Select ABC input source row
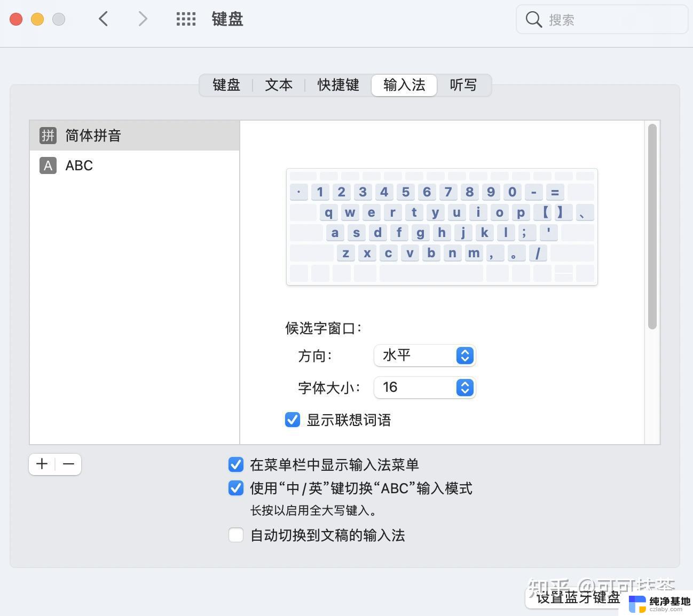Viewport: 693px width, 616px height. [135, 165]
